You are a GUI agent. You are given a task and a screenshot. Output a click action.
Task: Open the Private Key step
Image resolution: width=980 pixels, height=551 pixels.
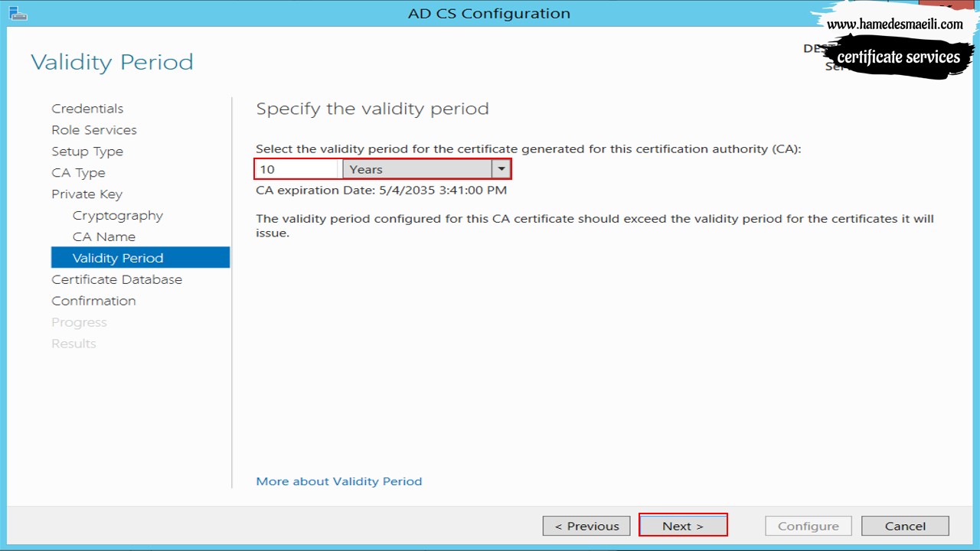point(87,194)
